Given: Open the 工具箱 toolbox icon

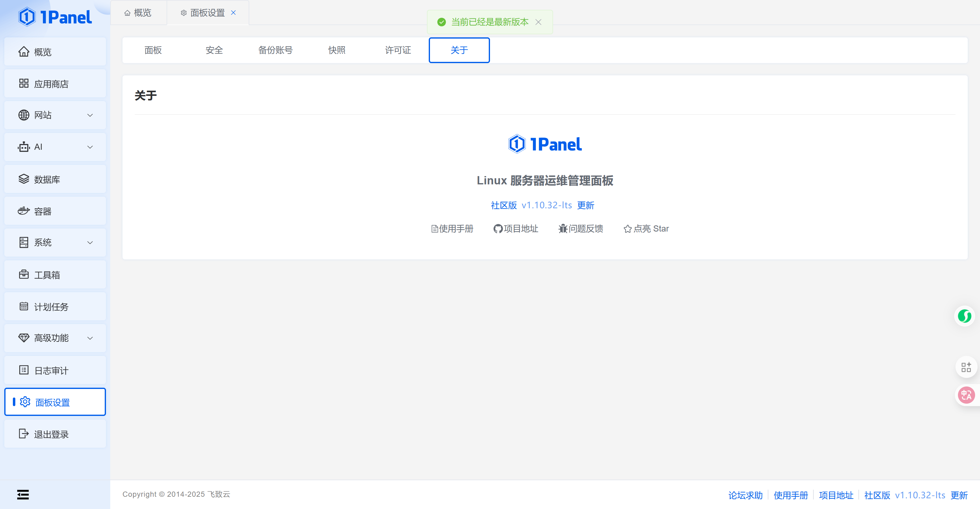Looking at the screenshot, I should tap(24, 274).
